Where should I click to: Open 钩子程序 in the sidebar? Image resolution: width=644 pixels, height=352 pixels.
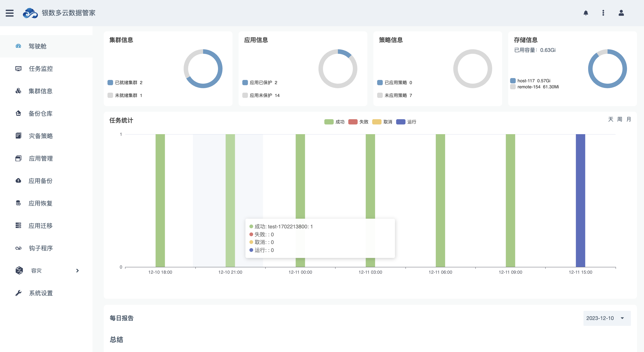click(46, 248)
